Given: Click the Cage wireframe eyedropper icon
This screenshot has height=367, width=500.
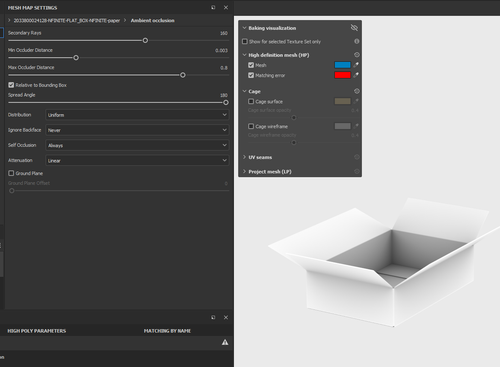Looking at the screenshot, I should point(356,126).
